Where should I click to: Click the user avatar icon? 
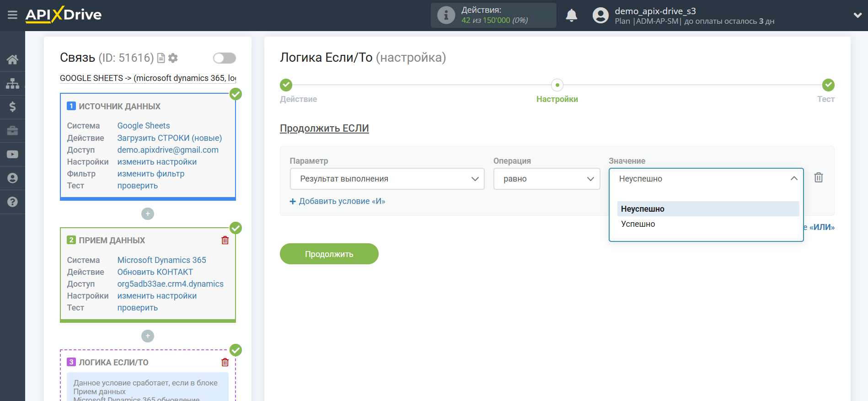(600, 15)
